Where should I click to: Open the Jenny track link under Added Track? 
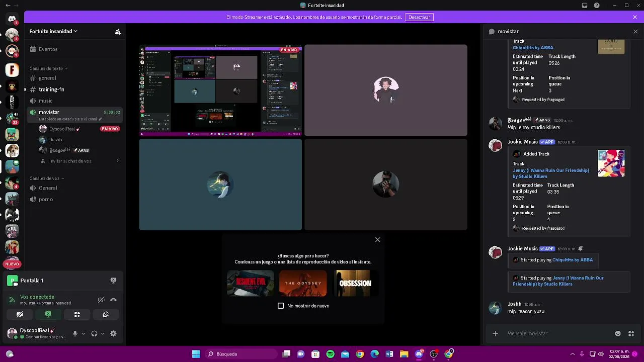point(551,173)
